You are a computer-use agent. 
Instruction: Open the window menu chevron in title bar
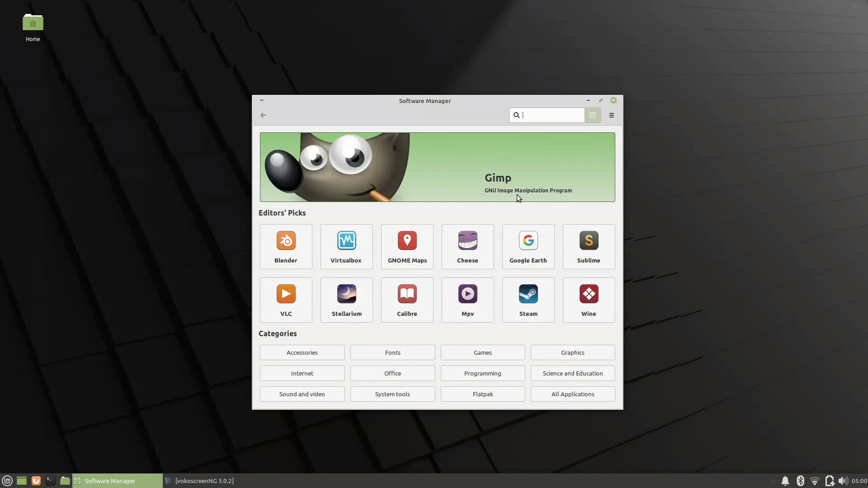pyautogui.click(x=262, y=100)
